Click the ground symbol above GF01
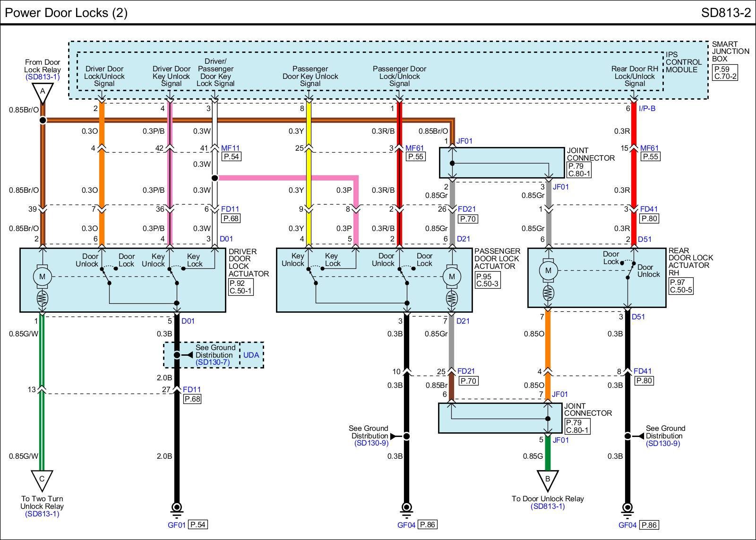Viewport: 756px width, 540px height. [177, 508]
